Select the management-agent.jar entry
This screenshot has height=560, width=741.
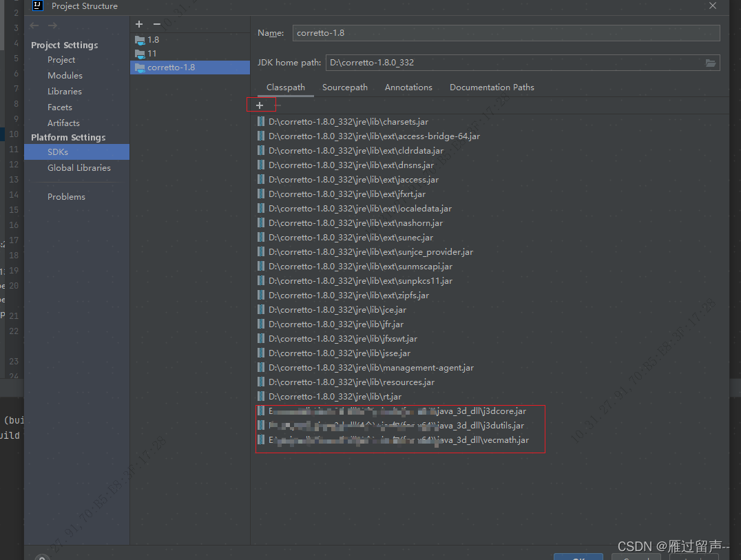coord(490,368)
